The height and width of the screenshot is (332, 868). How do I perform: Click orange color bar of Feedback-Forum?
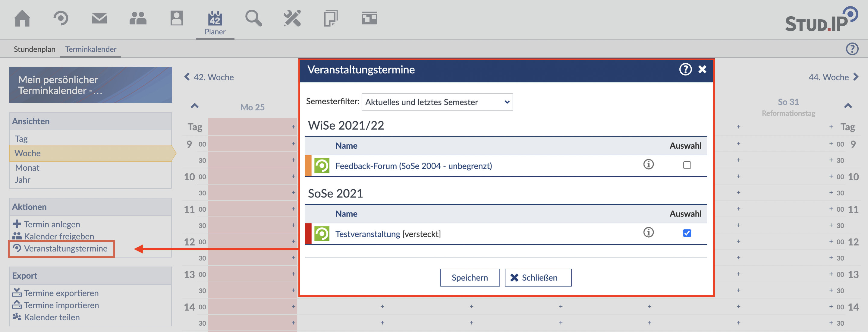(308, 166)
